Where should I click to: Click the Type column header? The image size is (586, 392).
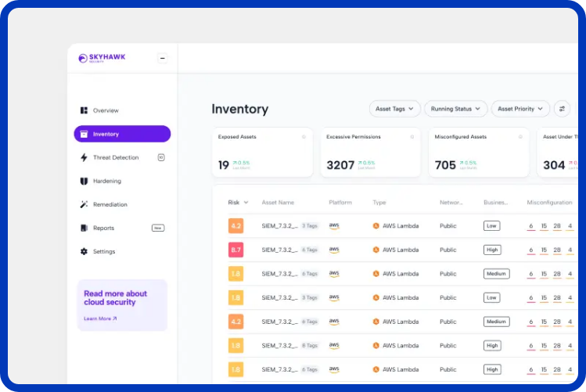379,203
